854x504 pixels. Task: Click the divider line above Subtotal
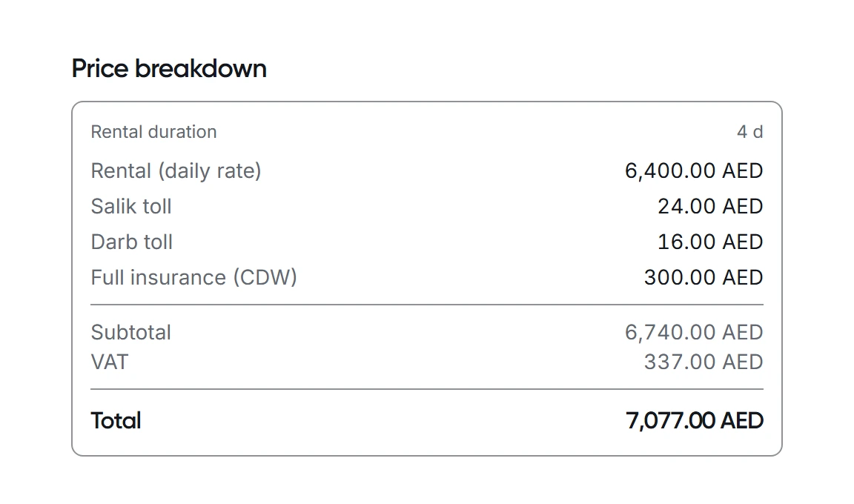point(427,305)
